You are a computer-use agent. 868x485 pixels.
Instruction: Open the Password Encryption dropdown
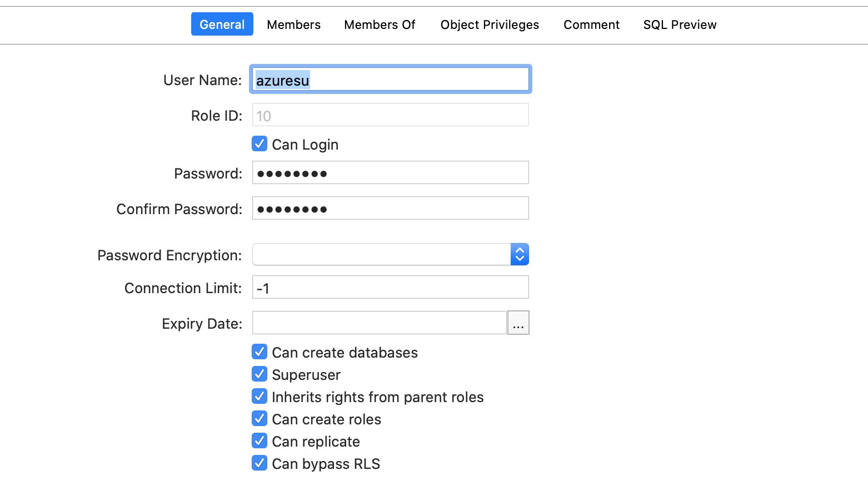coord(519,254)
